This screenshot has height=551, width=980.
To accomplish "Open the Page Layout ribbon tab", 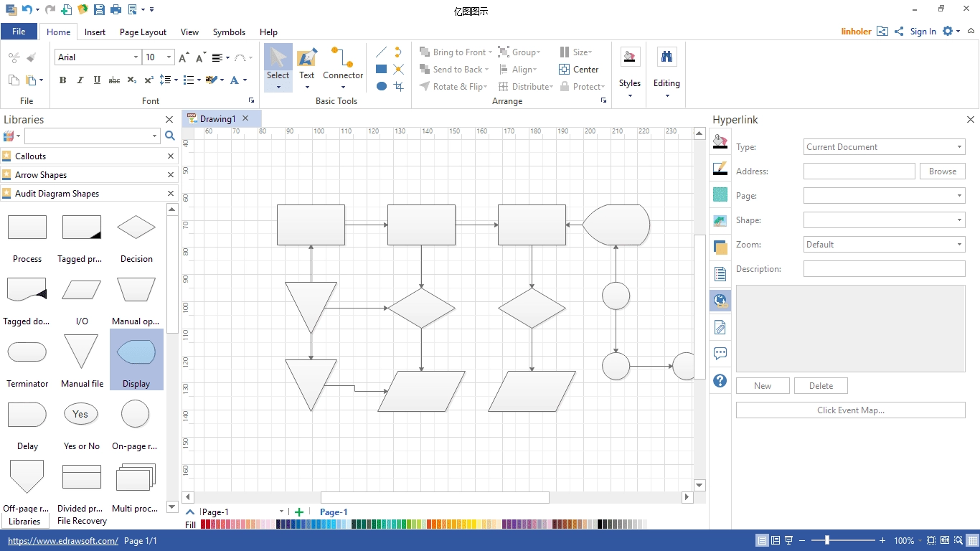I will click(x=143, y=32).
